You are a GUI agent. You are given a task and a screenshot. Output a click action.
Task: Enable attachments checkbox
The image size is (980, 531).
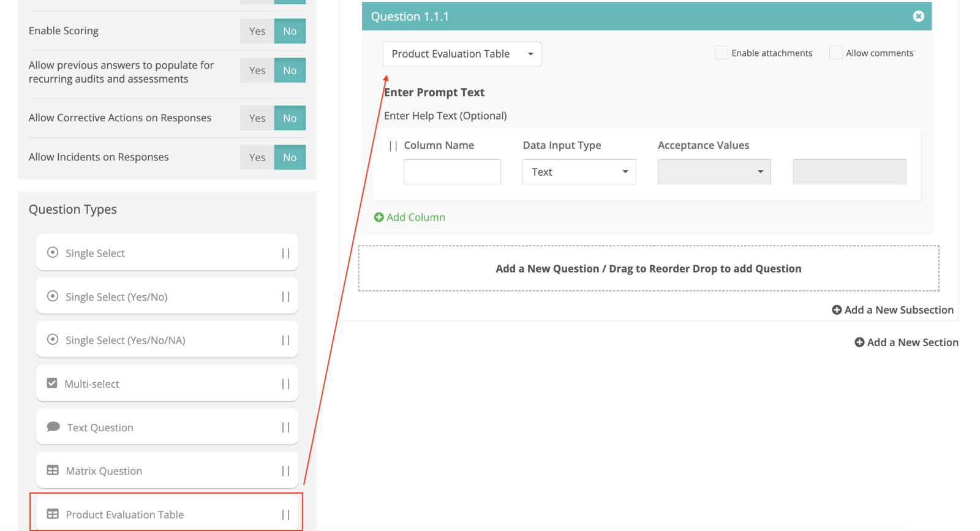point(721,53)
